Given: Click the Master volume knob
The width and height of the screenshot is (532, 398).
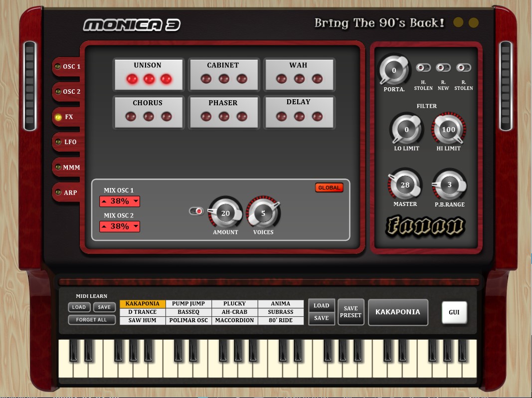Looking at the screenshot, I should [405, 185].
